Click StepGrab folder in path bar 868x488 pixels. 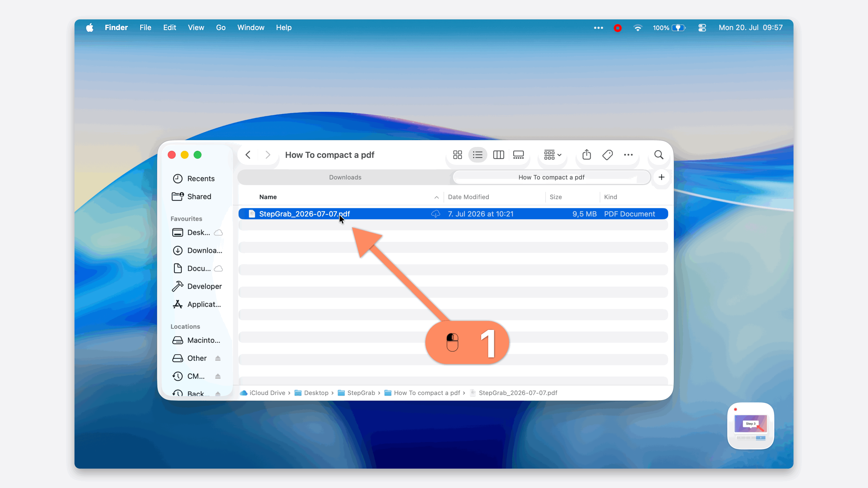pyautogui.click(x=356, y=393)
